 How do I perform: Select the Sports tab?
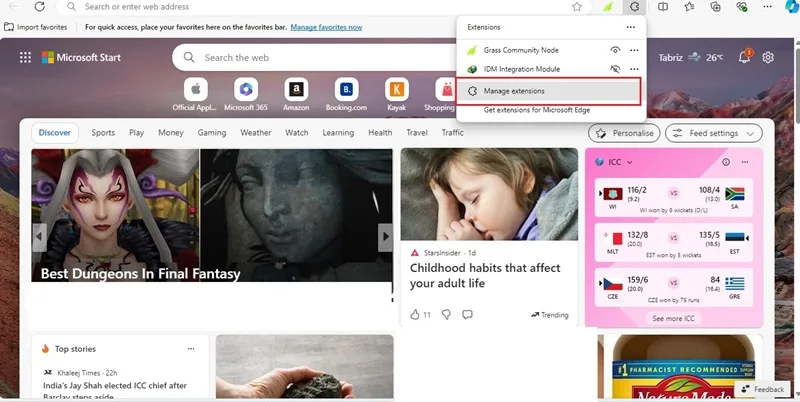point(103,133)
